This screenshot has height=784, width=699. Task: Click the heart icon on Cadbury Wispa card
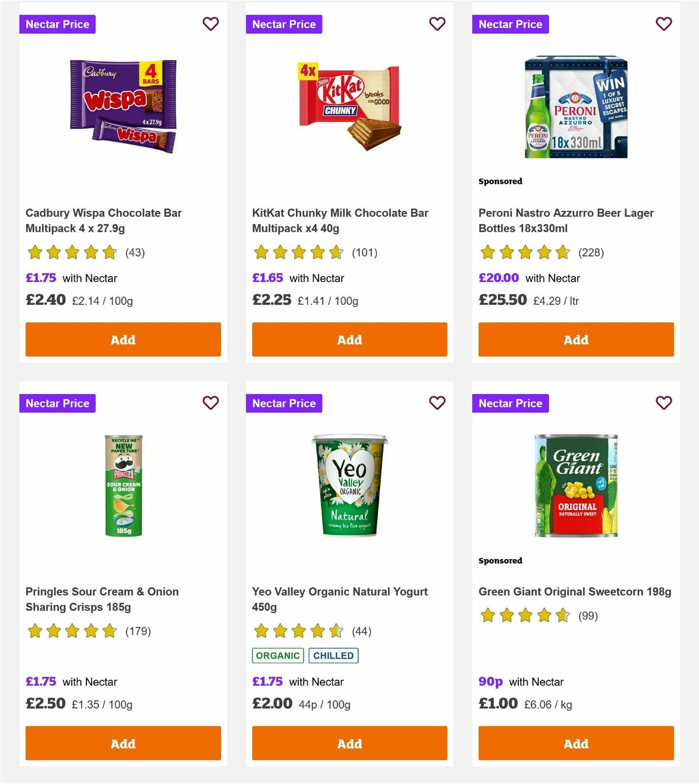pyautogui.click(x=210, y=24)
